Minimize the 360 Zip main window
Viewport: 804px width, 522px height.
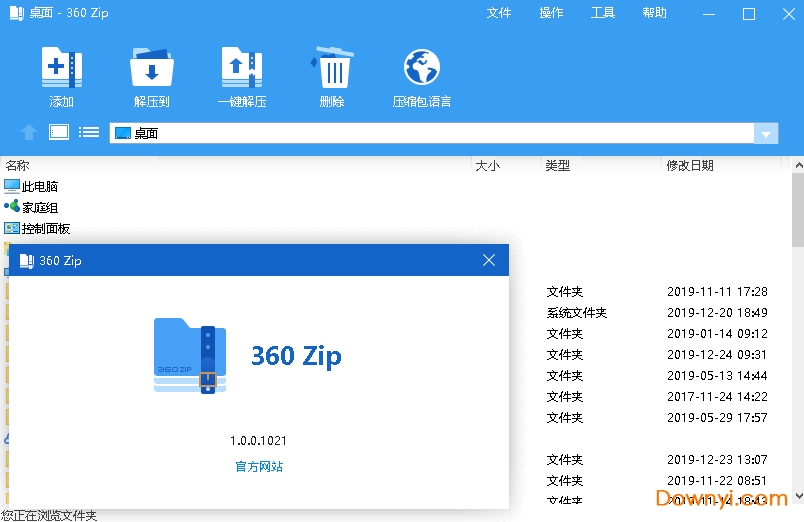click(709, 14)
